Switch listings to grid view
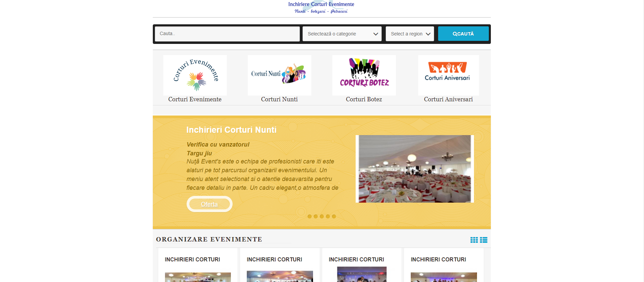644x282 pixels. click(x=474, y=240)
